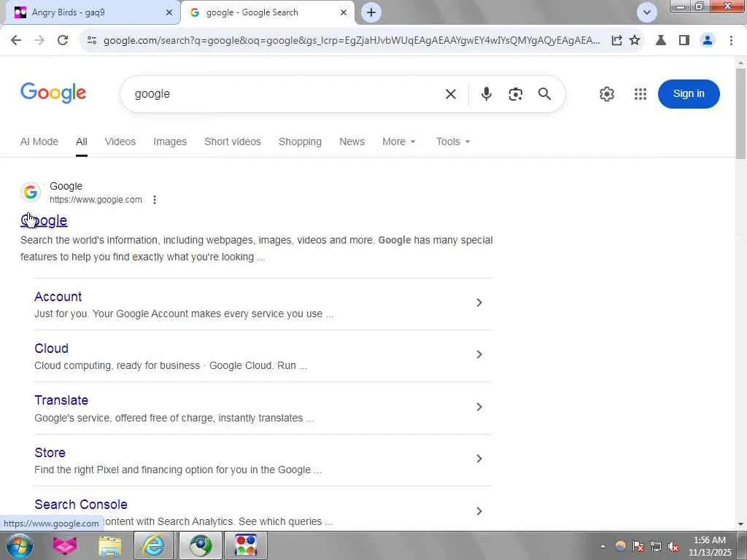The image size is (747, 560).
Task: Open Windows Explorer from taskbar
Action: coord(109,545)
